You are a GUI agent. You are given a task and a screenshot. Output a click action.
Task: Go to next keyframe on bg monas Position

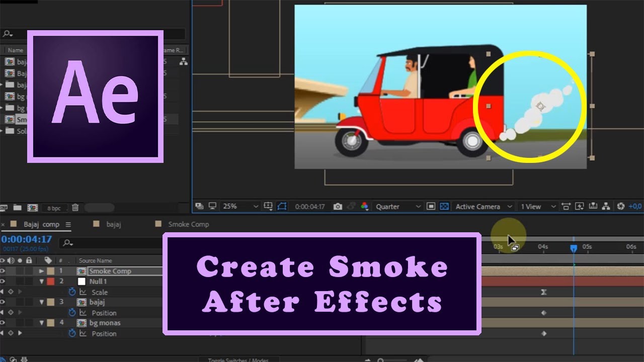(x=20, y=333)
